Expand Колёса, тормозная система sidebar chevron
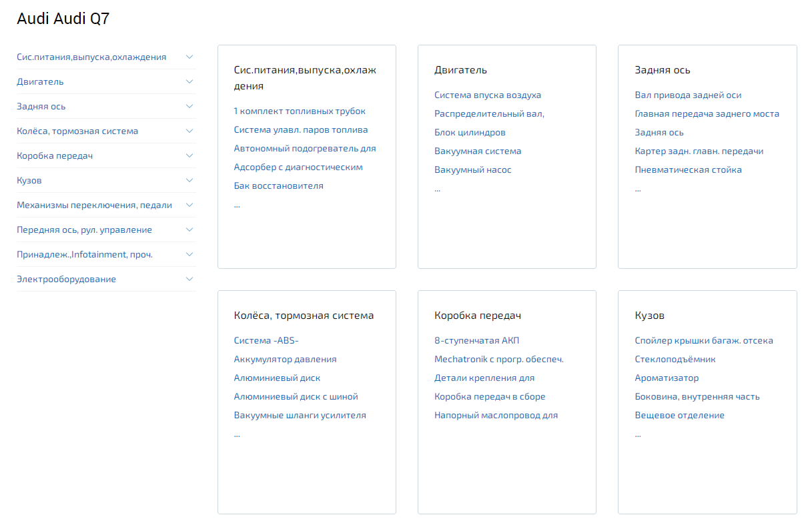 pyautogui.click(x=189, y=131)
